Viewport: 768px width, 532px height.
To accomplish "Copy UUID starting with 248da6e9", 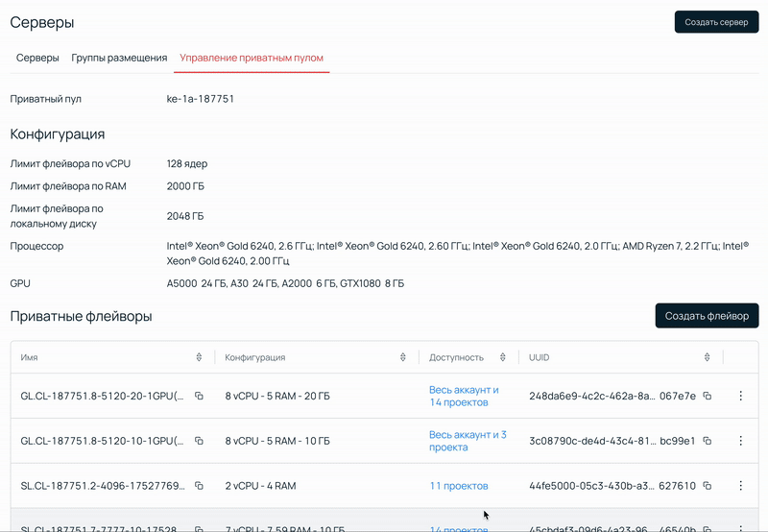I will pyautogui.click(x=707, y=396).
